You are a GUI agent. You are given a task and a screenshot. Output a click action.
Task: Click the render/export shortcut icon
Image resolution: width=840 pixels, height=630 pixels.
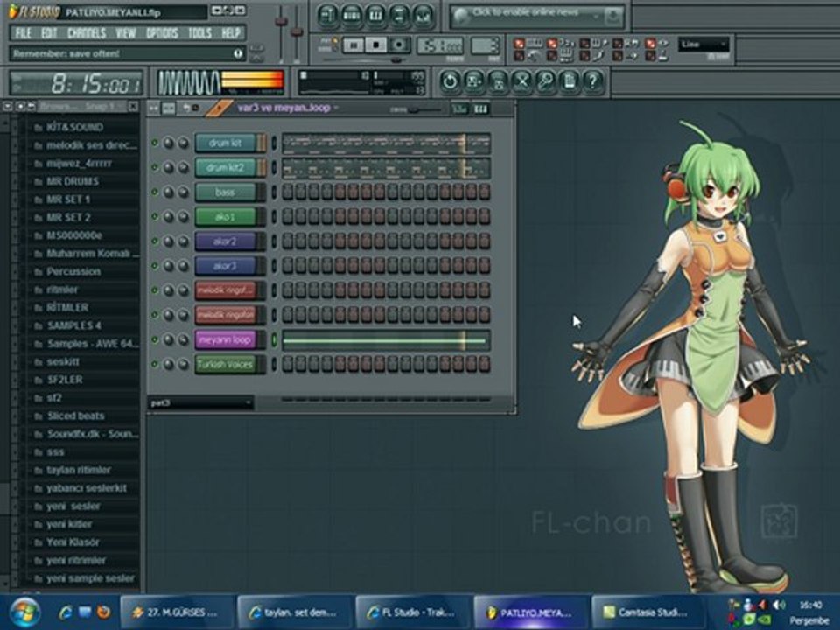[498, 81]
